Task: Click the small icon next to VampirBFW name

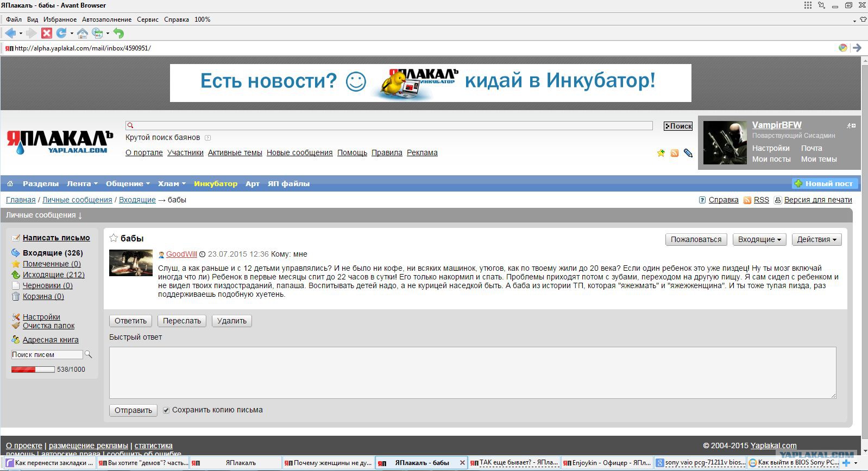Action: coord(851,125)
